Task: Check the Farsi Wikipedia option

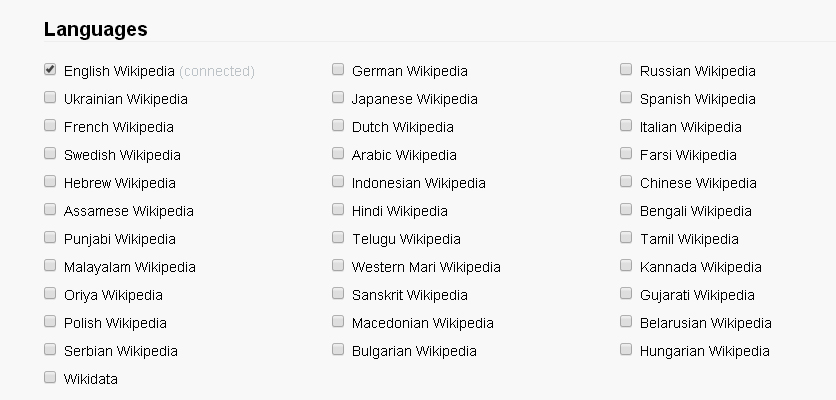Action: (x=626, y=154)
